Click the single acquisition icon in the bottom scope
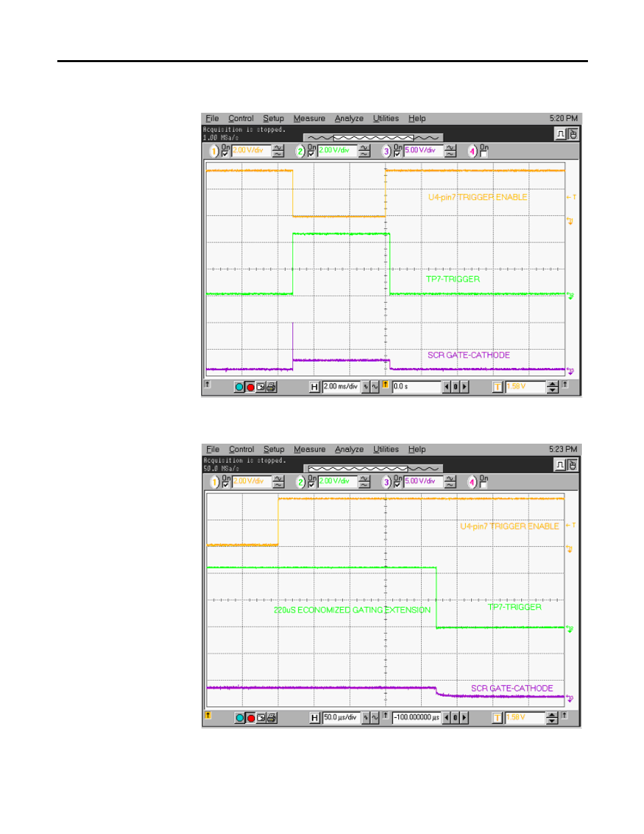Screen dimensions: 644x834 click(x=261, y=718)
